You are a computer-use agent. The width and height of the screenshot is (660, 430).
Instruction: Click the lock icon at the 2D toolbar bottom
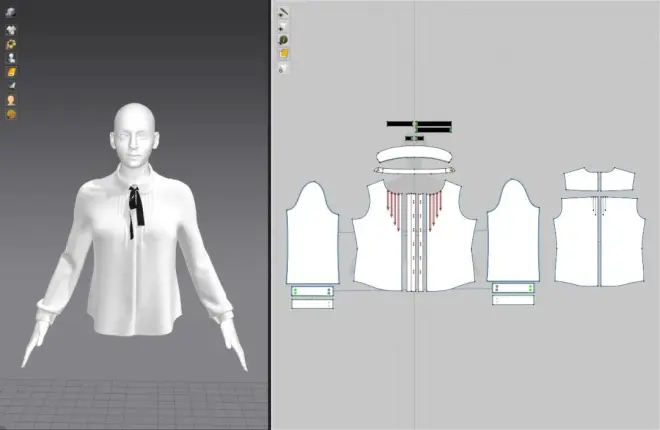click(x=283, y=68)
